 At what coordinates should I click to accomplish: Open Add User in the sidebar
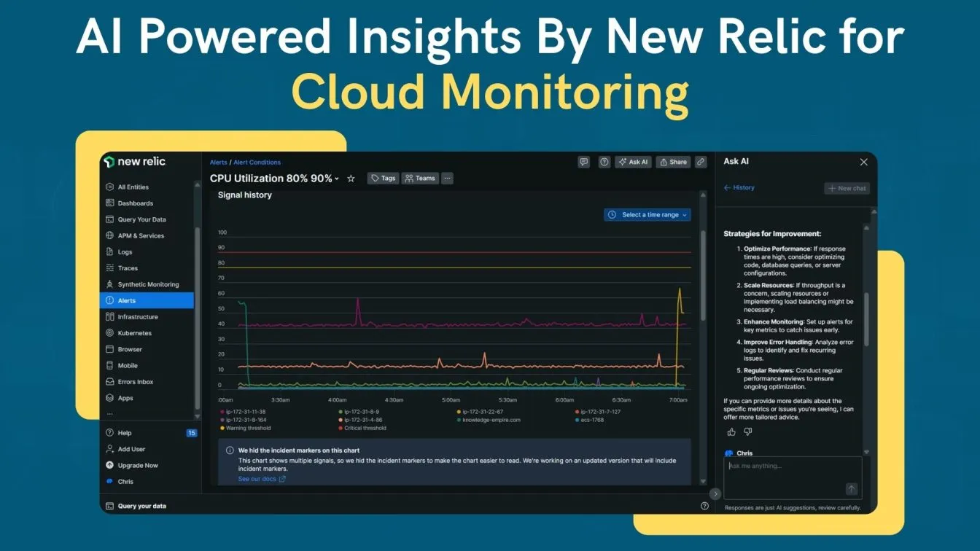pyautogui.click(x=125, y=449)
